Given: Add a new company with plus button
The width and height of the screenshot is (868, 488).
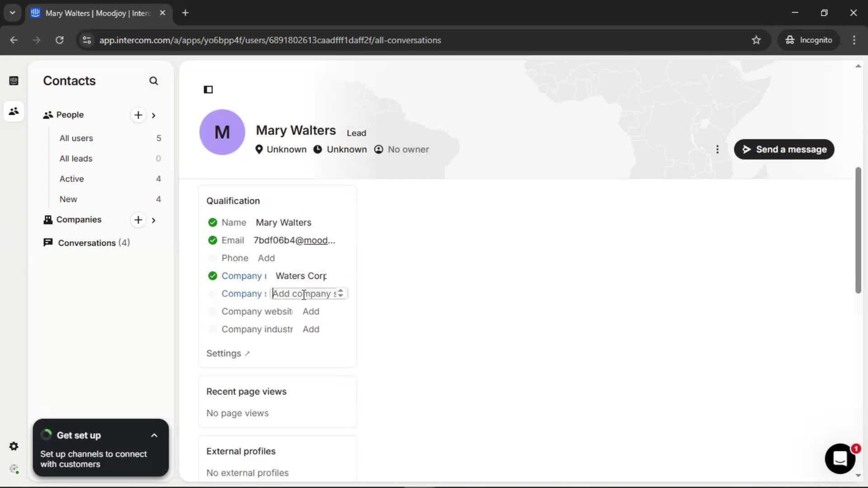Looking at the screenshot, I should click(138, 220).
